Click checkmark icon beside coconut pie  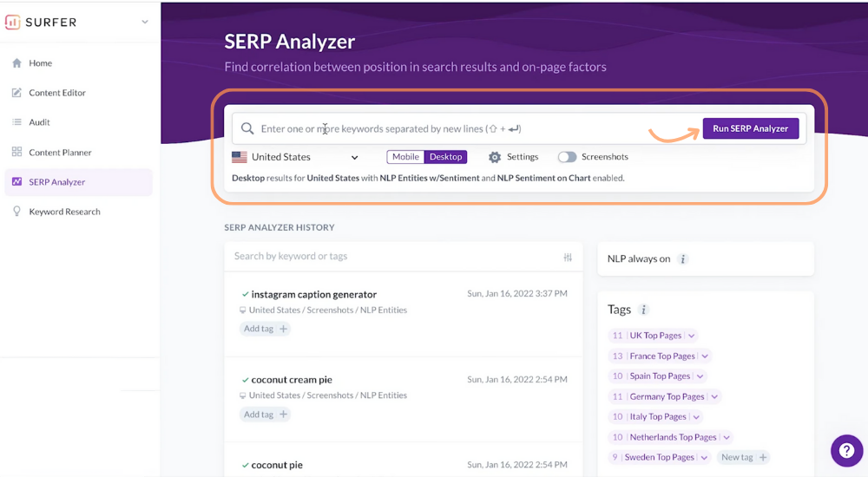pyautogui.click(x=246, y=466)
